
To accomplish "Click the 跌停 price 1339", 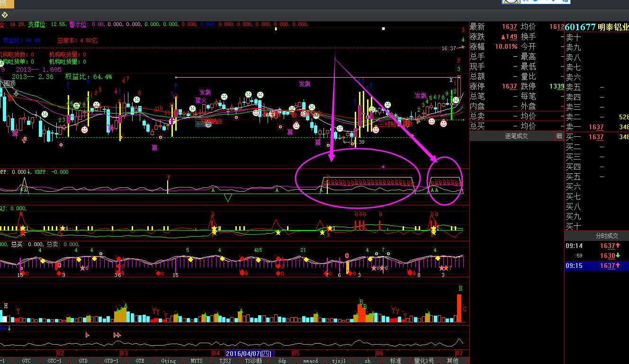I will 557,86.
